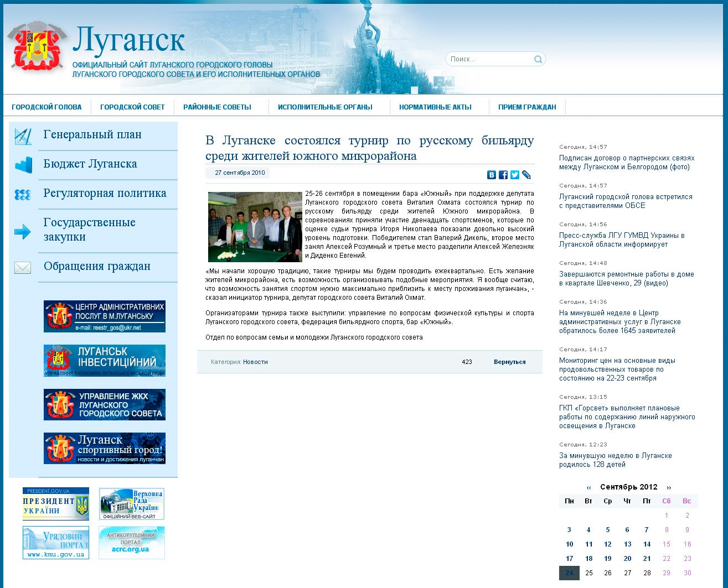728x588 pixels.
Task: Share article via Facebook icon
Action: [x=503, y=175]
